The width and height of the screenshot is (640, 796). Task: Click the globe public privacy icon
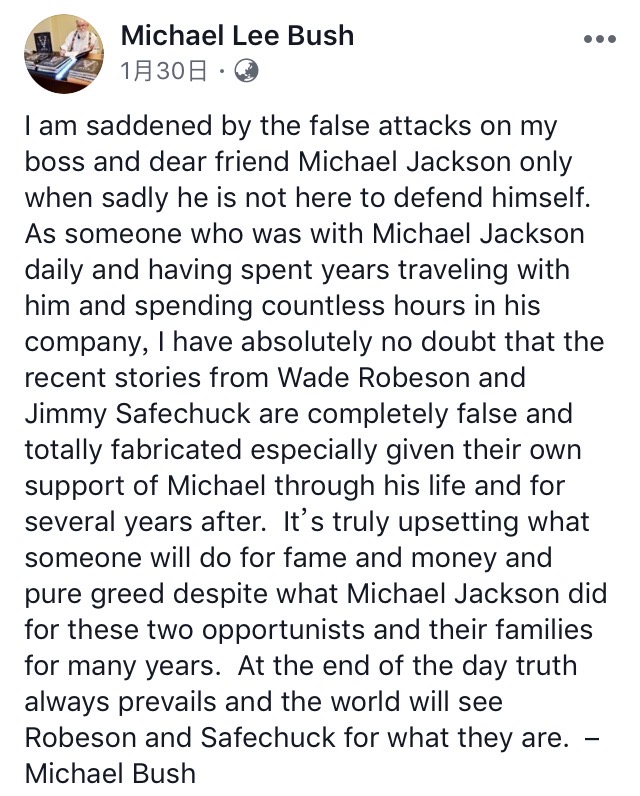coord(246,71)
